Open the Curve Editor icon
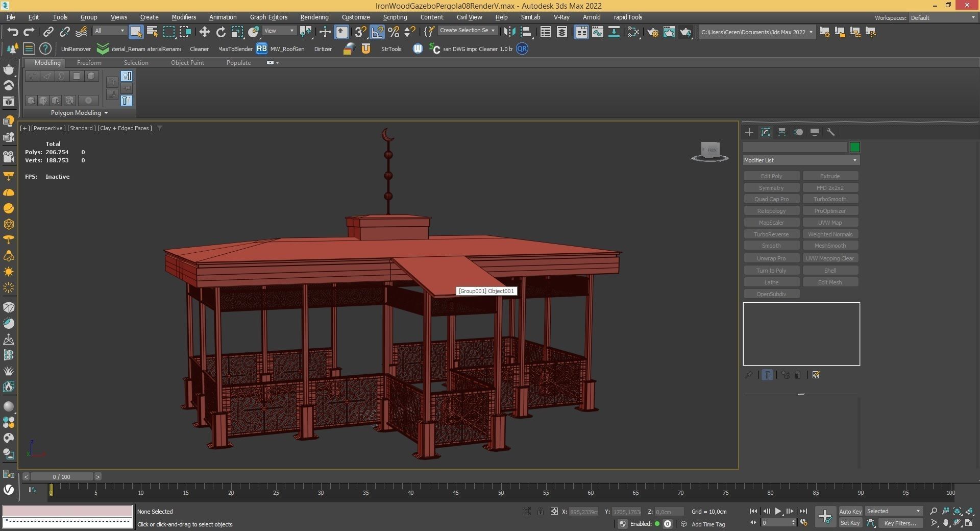This screenshot has width=980, height=531. click(597, 32)
